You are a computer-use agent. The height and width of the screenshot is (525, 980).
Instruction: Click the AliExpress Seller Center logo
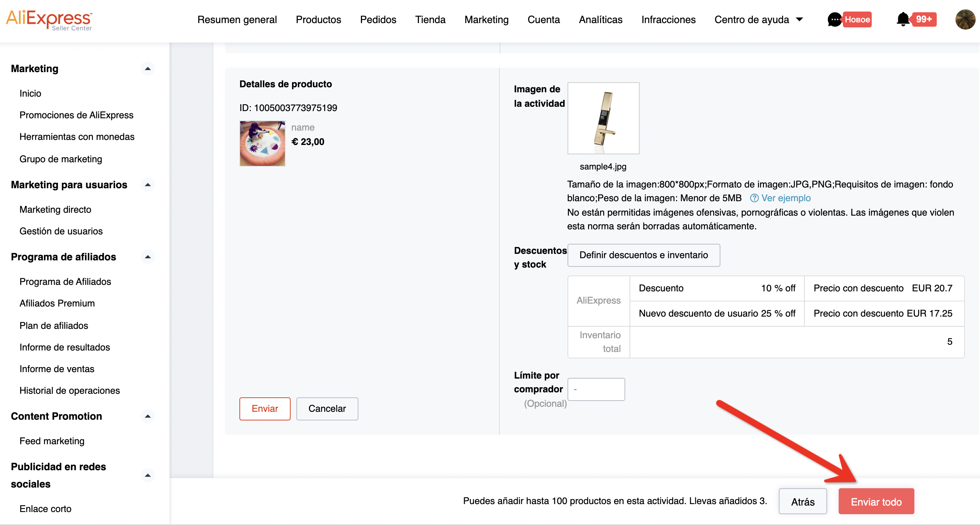point(49,20)
